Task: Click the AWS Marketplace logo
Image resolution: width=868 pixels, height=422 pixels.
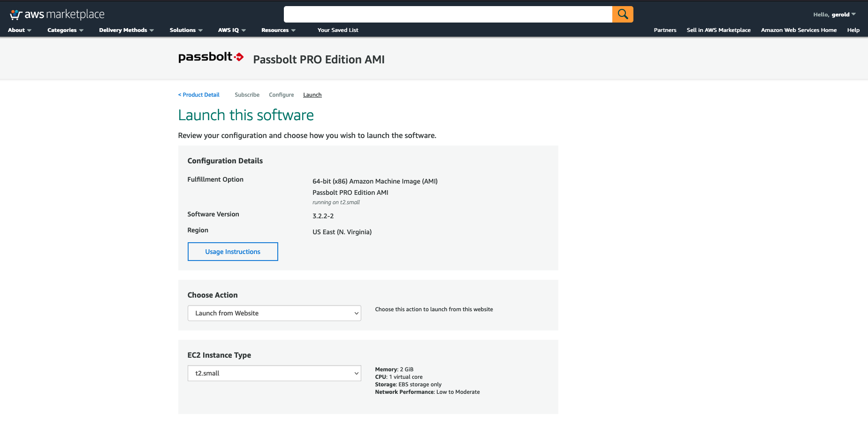Action: [57, 15]
